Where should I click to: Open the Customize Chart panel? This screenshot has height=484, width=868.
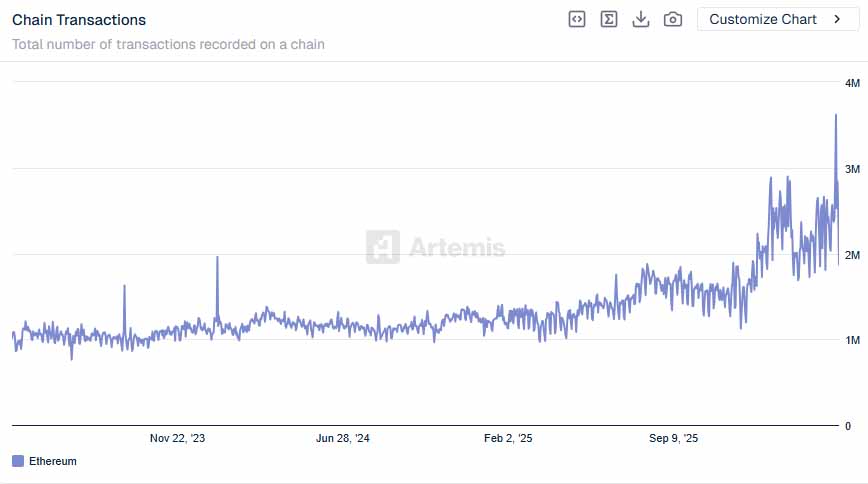pos(778,19)
